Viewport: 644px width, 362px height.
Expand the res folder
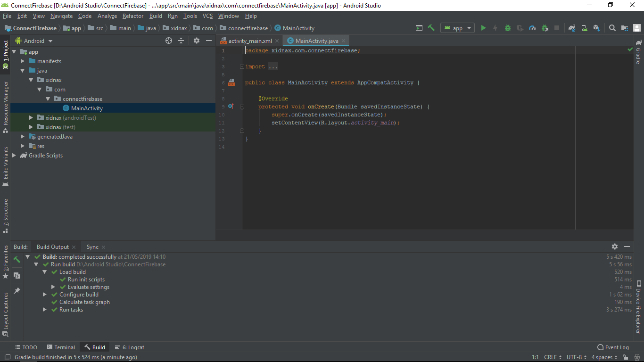pos(22,146)
